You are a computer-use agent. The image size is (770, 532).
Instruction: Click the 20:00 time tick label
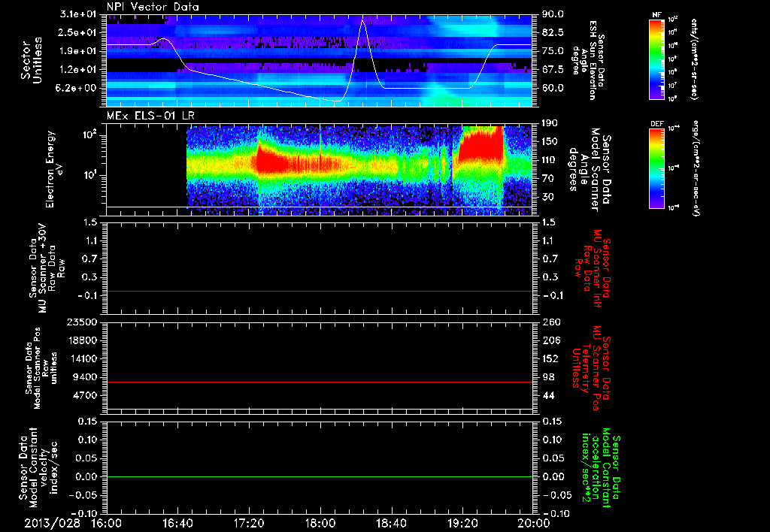[x=533, y=523]
